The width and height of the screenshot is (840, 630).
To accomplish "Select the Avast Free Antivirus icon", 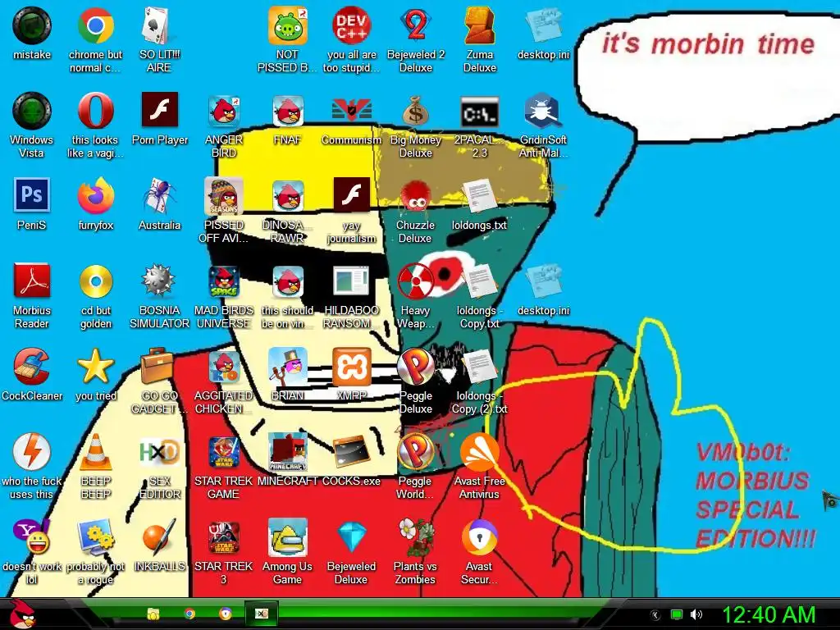I will coord(479,453).
